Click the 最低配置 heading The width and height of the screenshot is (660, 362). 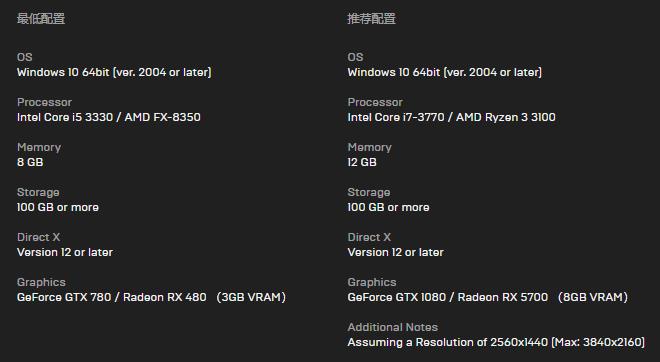pos(41,19)
